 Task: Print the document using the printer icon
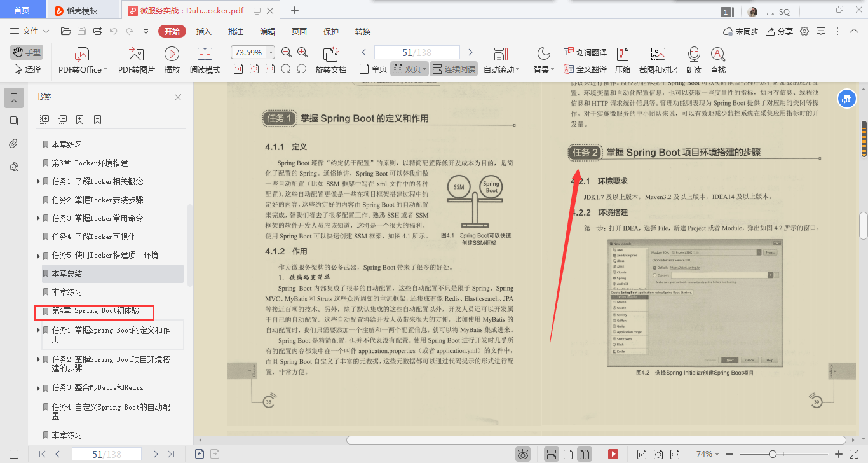point(98,31)
